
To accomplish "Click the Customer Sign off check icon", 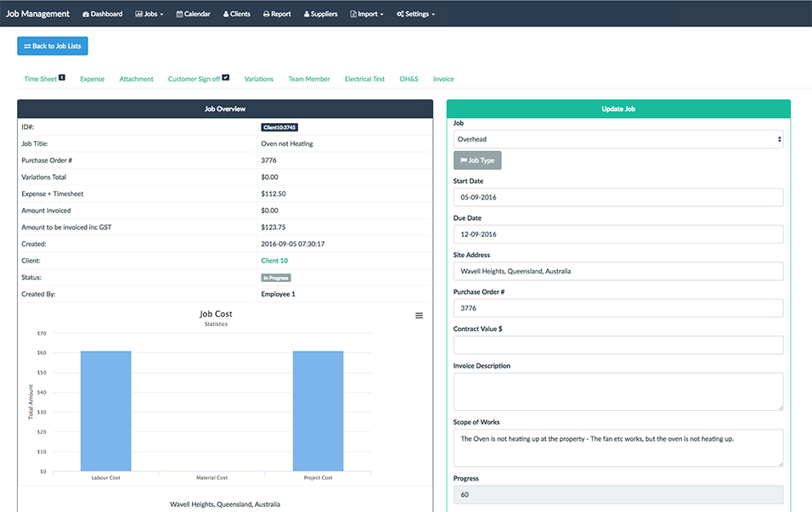I will pyautogui.click(x=226, y=78).
